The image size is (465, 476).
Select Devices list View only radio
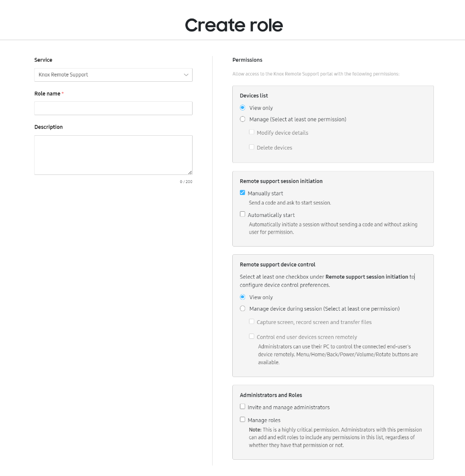tap(243, 108)
